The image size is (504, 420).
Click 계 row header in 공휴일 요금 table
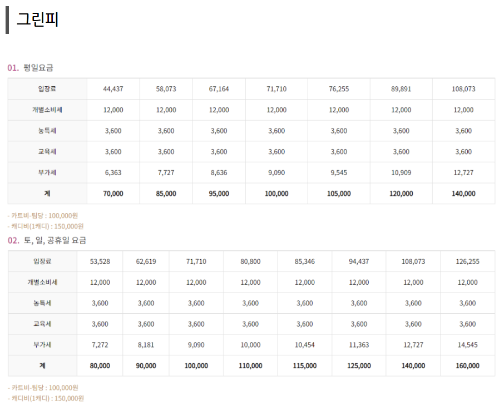tap(42, 365)
